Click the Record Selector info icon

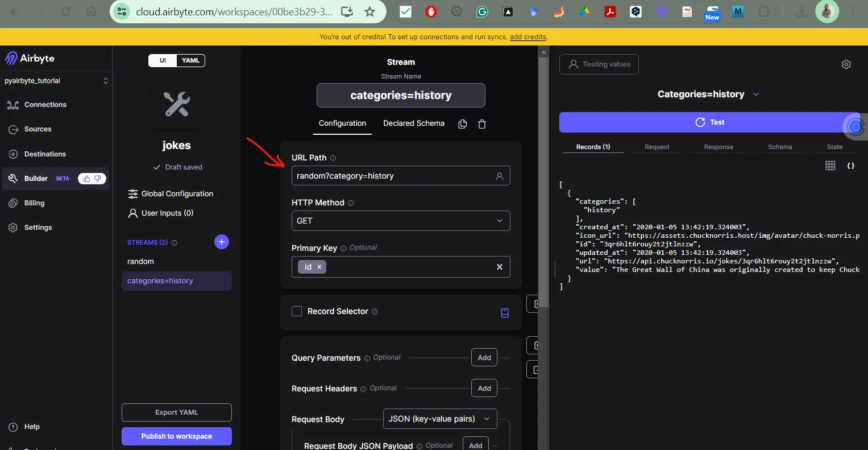[x=375, y=312]
